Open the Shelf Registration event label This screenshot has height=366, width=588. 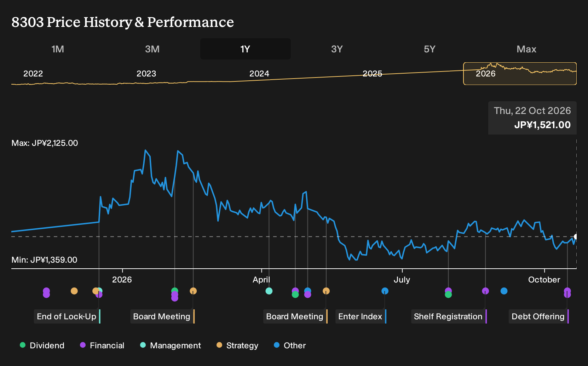point(449,316)
